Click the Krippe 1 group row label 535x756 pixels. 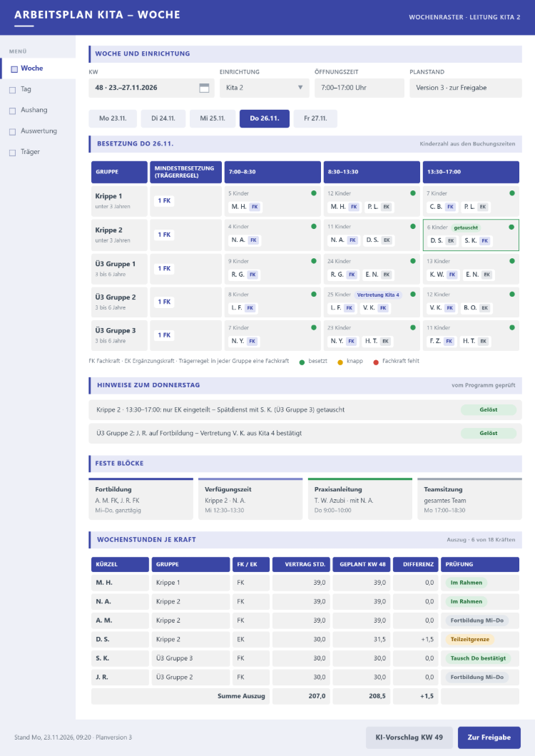tap(119, 201)
